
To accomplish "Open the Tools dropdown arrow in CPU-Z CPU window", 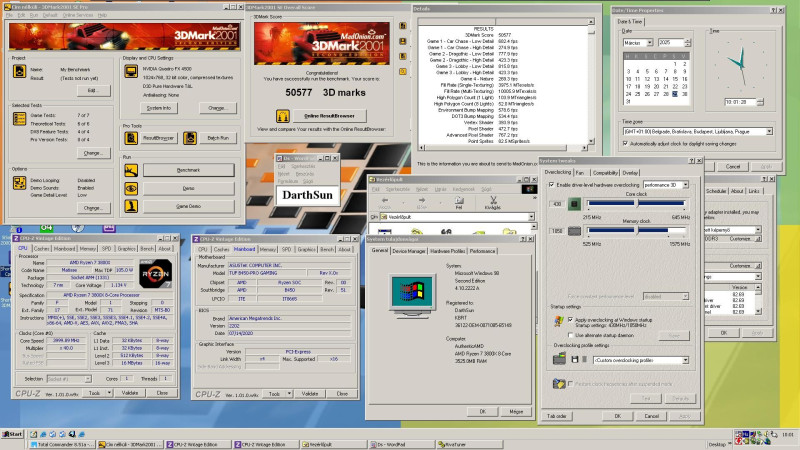I will 109,393.
